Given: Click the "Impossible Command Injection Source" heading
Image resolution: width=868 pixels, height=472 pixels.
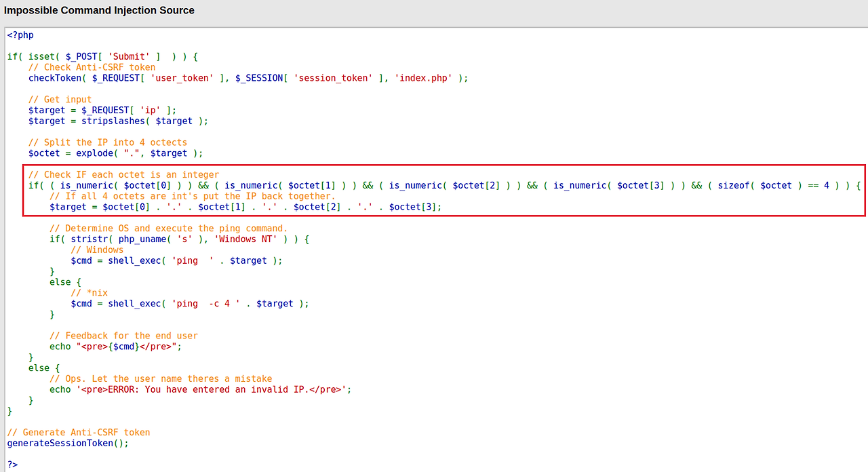Looking at the screenshot, I should [x=99, y=10].
